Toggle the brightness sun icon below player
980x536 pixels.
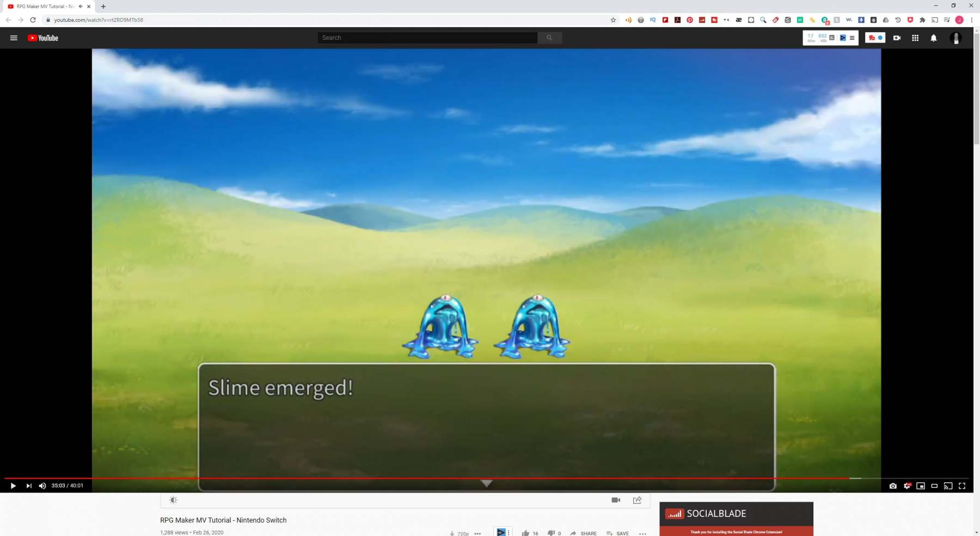(173, 500)
